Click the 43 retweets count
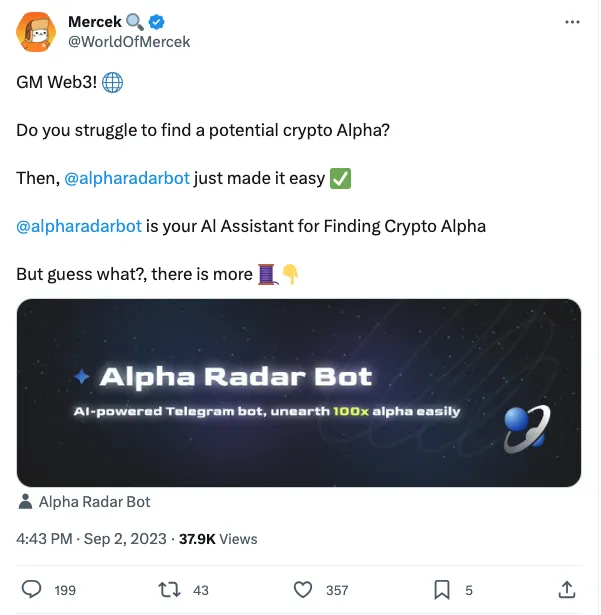601x615 pixels. (201, 590)
